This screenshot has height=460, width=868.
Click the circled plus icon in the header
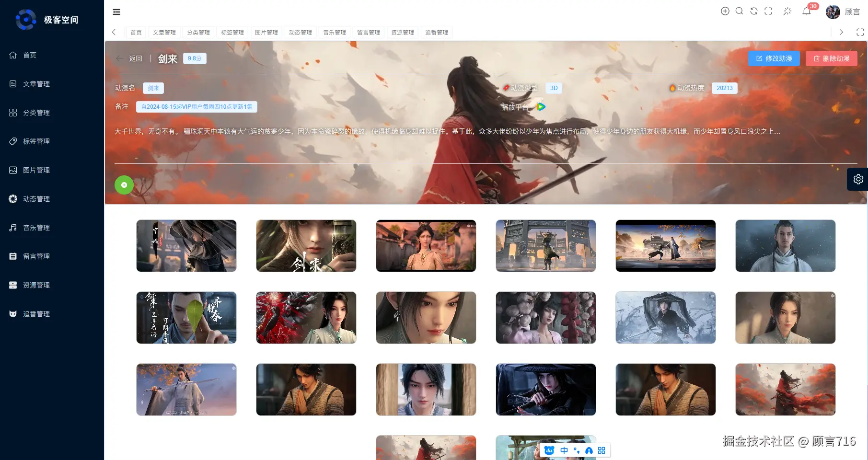click(725, 11)
